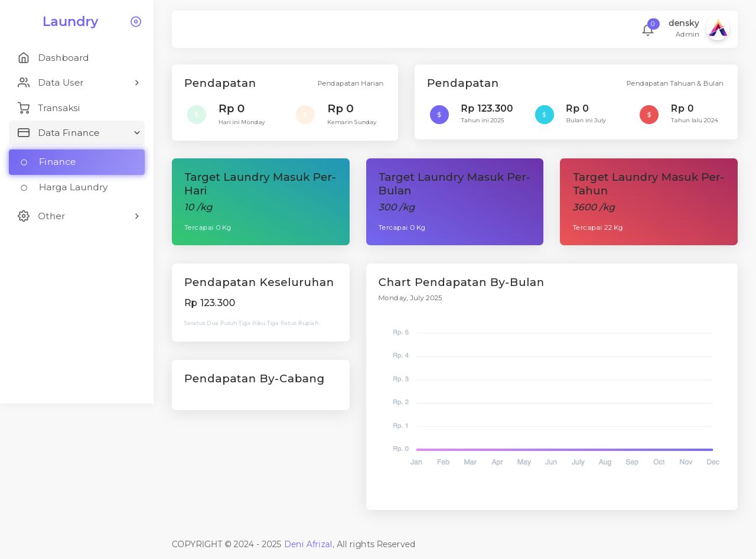Viewport: 756px width, 559px height.
Task: Click the Dec label on chart axis
Action: (x=713, y=462)
